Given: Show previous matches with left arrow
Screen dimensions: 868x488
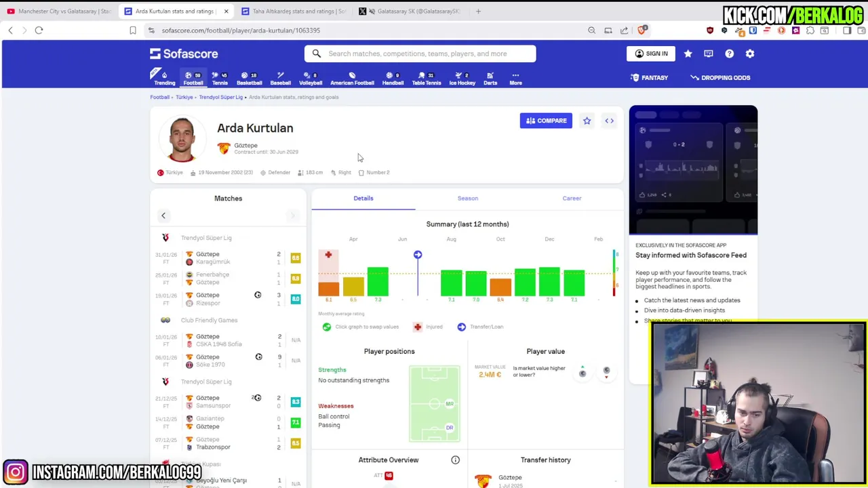Looking at the screenshot, I should point(163,216).
